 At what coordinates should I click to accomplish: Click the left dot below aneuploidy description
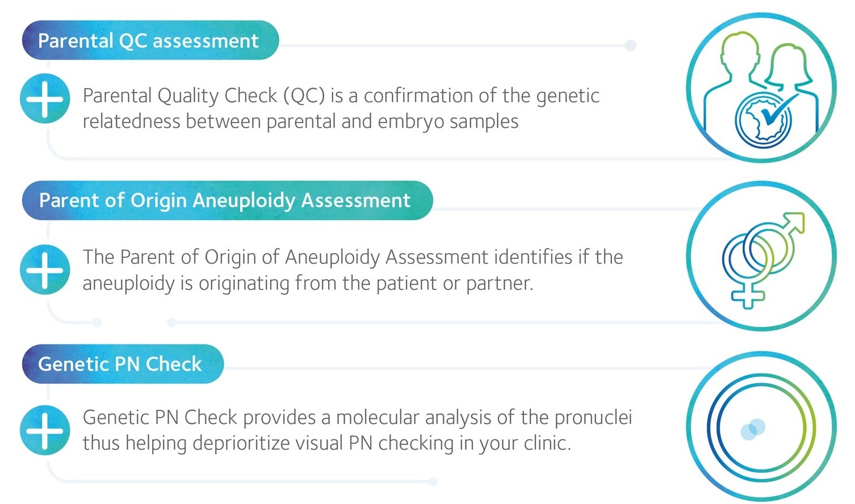pyautogui.click(x=98, y=322)
